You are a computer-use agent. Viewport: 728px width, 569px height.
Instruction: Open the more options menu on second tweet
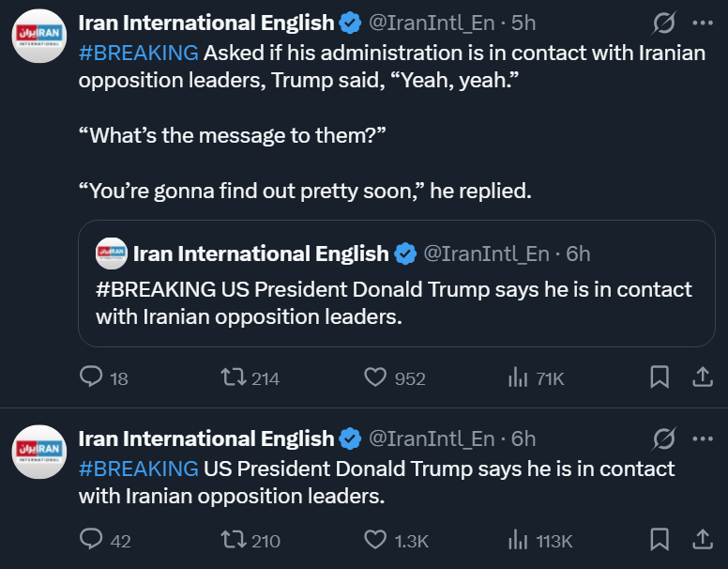(x=702, y=438)
